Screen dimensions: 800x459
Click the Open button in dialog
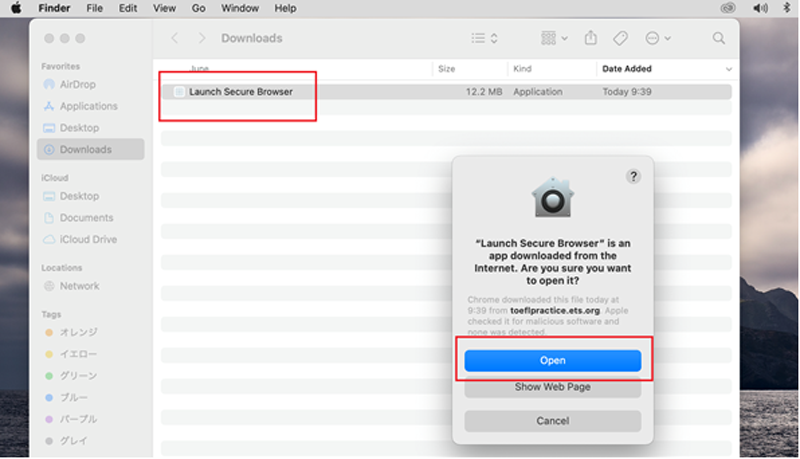[x=553, y=361]
